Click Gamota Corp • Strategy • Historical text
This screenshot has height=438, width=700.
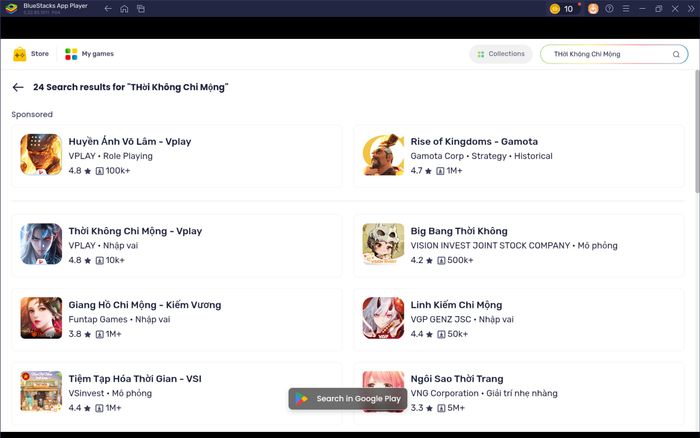click(x=481, y=156)
